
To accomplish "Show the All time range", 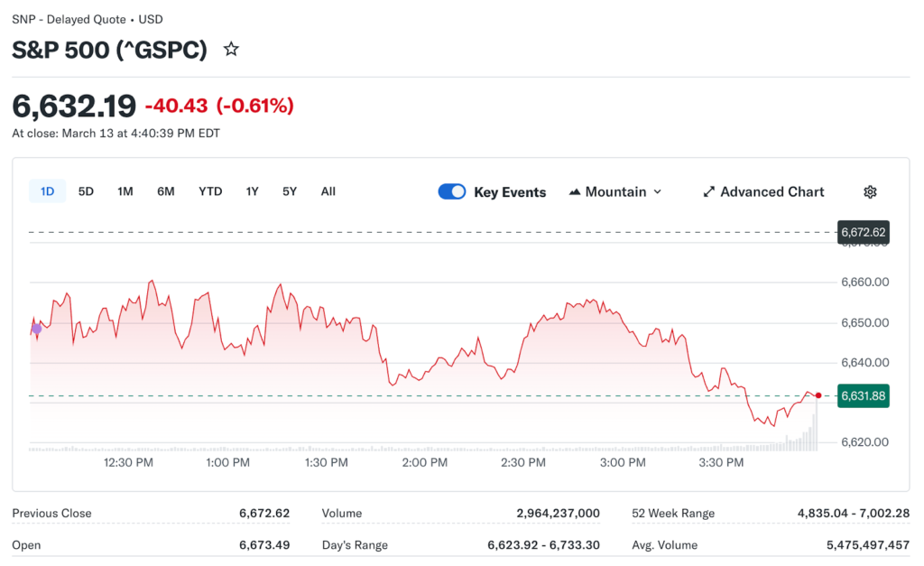I will pos(328,191).
